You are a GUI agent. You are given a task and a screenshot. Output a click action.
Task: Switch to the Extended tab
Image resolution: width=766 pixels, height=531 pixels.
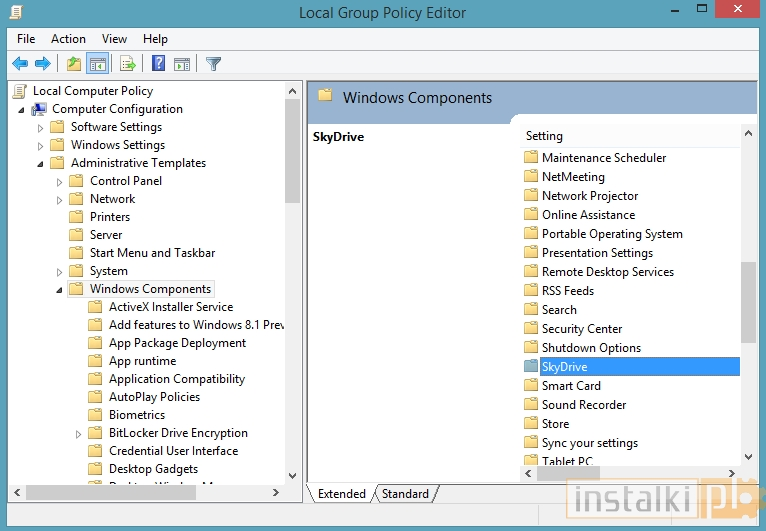click(x=341, y=494)
